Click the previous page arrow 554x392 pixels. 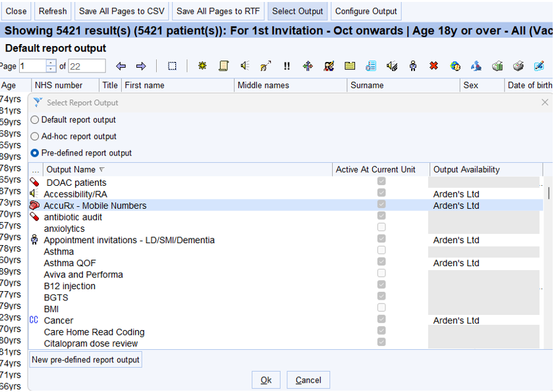tap(121, 66)
